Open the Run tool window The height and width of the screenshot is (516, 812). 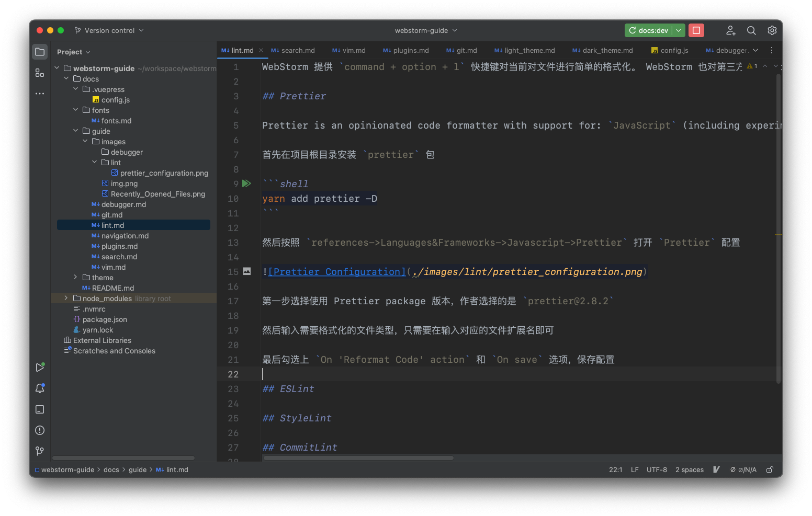(x=40, y=368)
